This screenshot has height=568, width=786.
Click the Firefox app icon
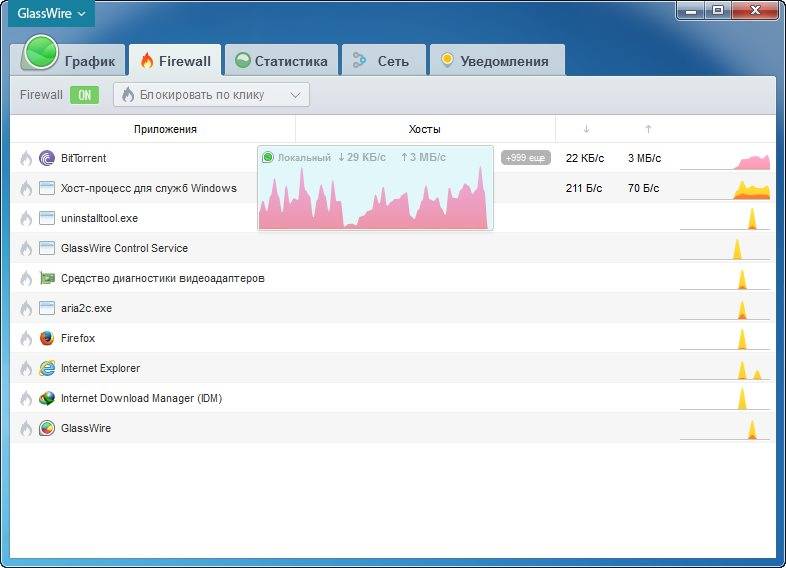pyautogui.click(x=47, y=338)
